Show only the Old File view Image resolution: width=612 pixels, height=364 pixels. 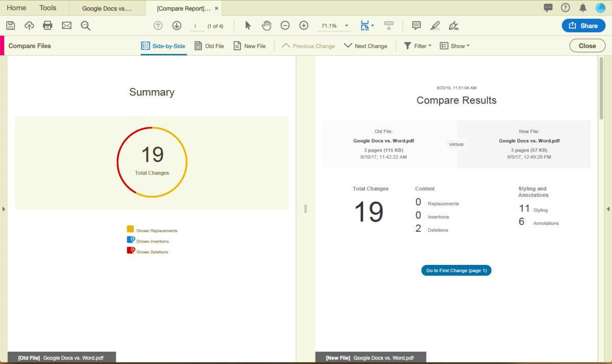point(209,46)
